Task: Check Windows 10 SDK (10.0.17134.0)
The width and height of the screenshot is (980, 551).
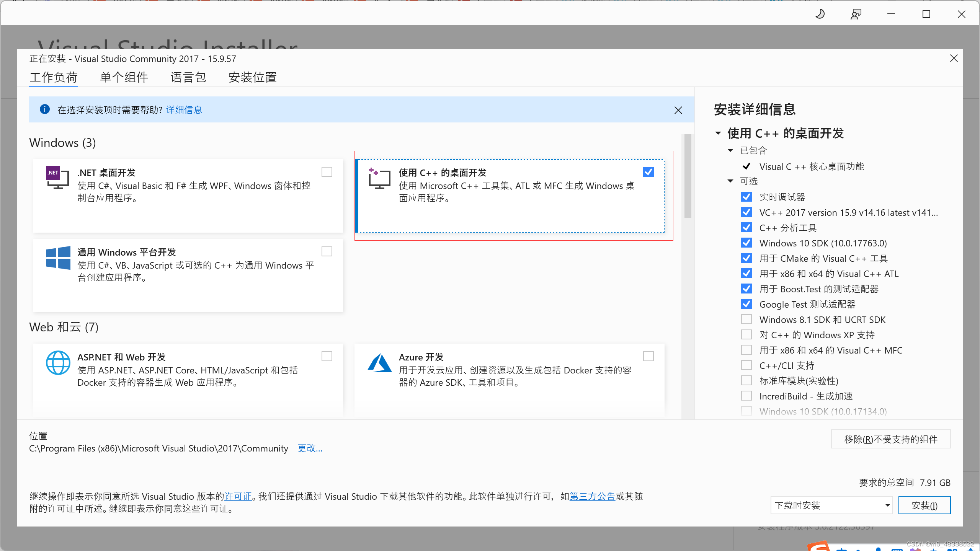Action: tap(746, 411)
